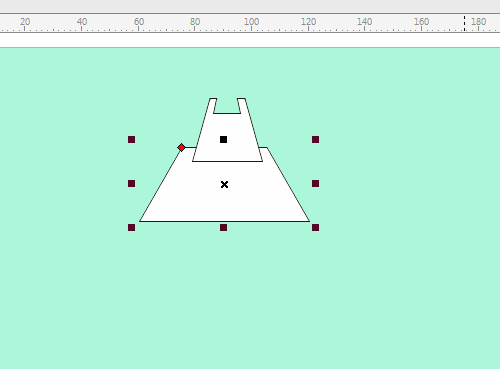Select the large white trapezoid shape
This screenshot has height=369, width=500.
[224, 200]
